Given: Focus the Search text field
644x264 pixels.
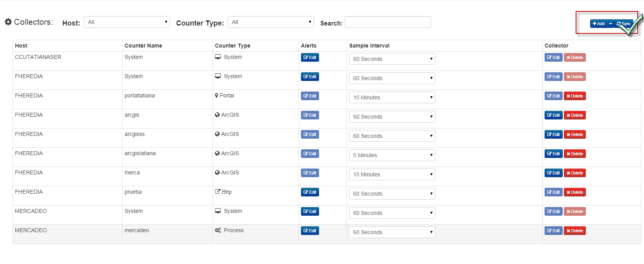Looking at the screenshot, I should [387, 22].
